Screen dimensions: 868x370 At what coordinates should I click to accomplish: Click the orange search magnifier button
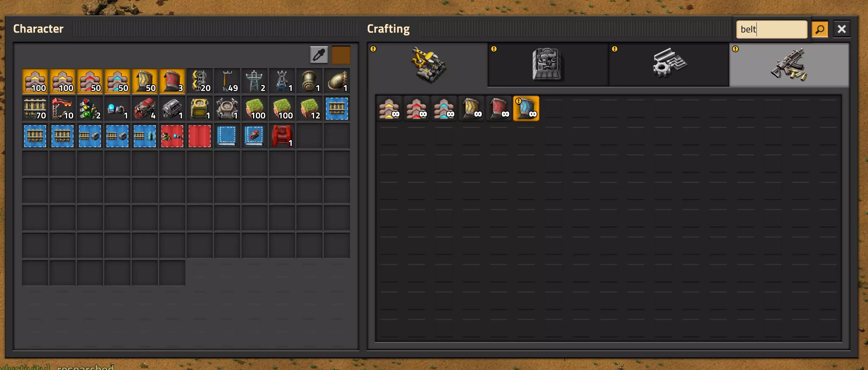pos(820,29)
